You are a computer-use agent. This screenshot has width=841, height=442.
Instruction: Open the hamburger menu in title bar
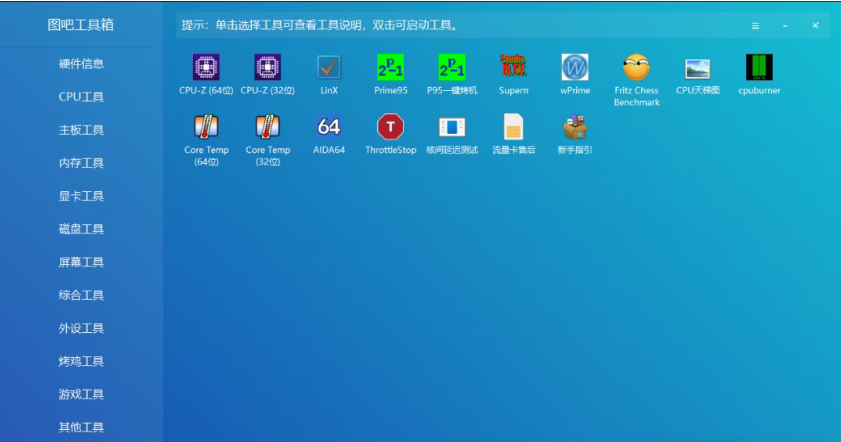coord(755,26)
